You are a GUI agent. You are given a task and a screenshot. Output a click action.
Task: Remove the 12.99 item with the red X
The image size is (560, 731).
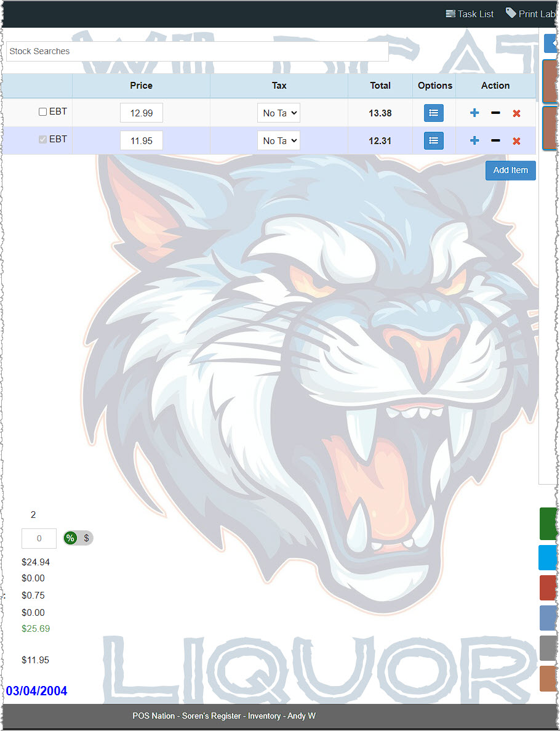click(516, 113)
